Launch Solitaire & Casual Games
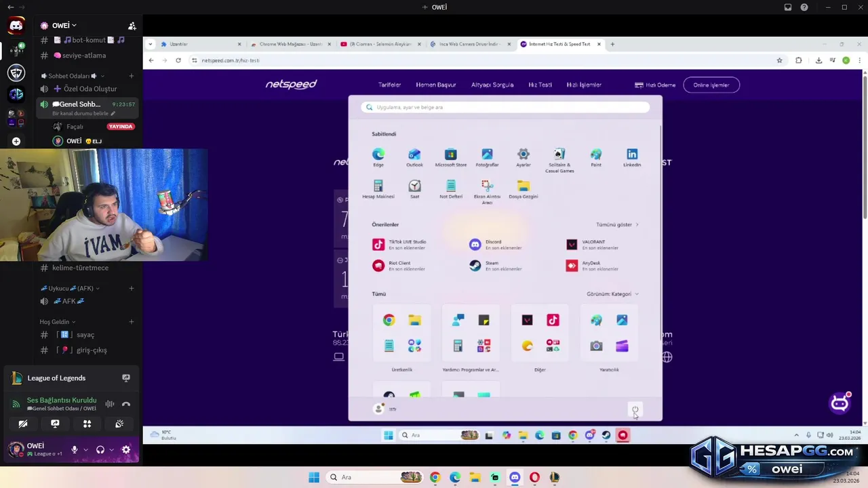Image resolution: width=868 pixels, height=488 pixels. pos(559,160)
